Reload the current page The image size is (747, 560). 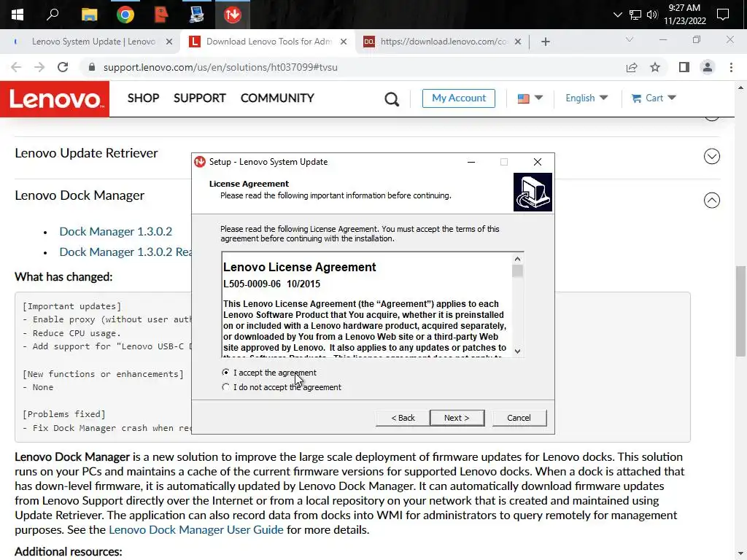pos(63,67)
